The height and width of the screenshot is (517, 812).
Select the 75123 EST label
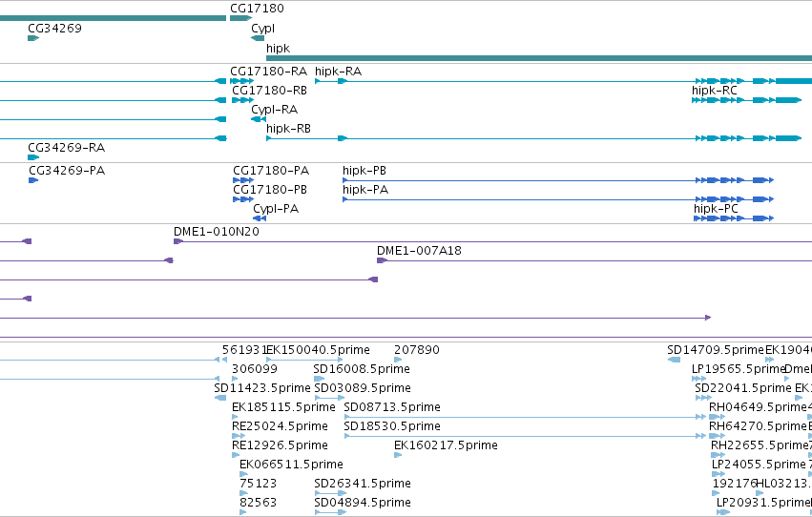[258, 484]
